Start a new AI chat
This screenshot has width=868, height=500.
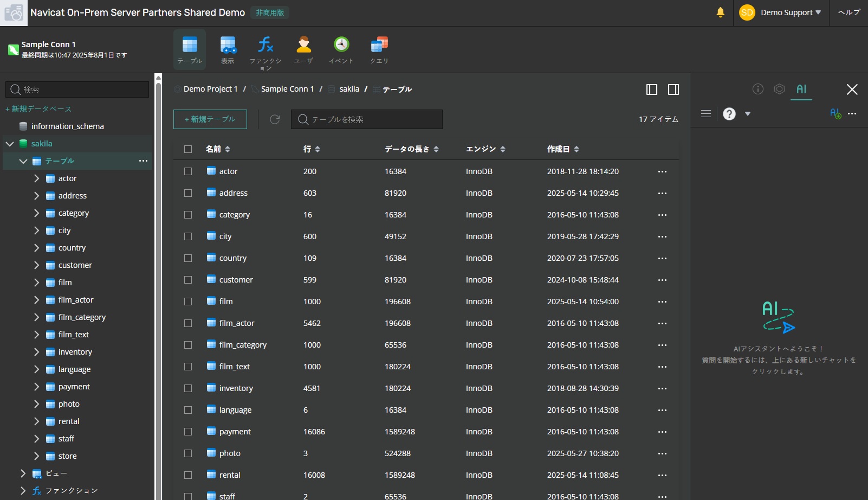pos(835,114)
